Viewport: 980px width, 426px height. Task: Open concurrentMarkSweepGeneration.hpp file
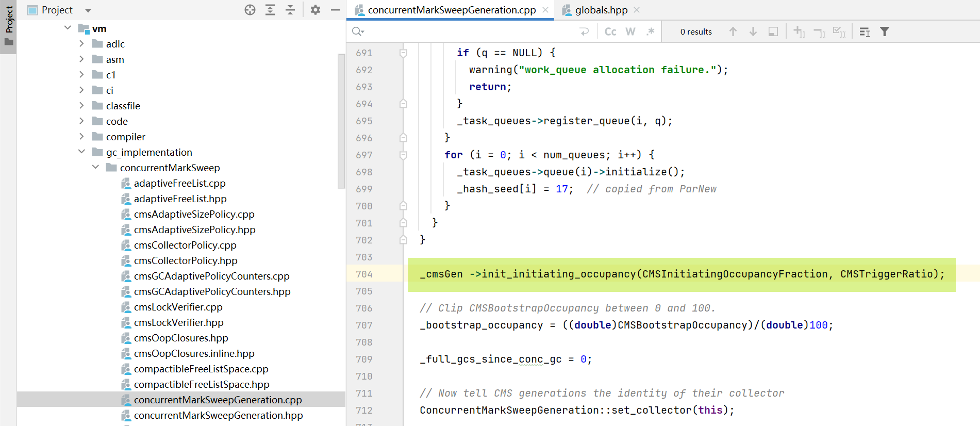point(218,415)
